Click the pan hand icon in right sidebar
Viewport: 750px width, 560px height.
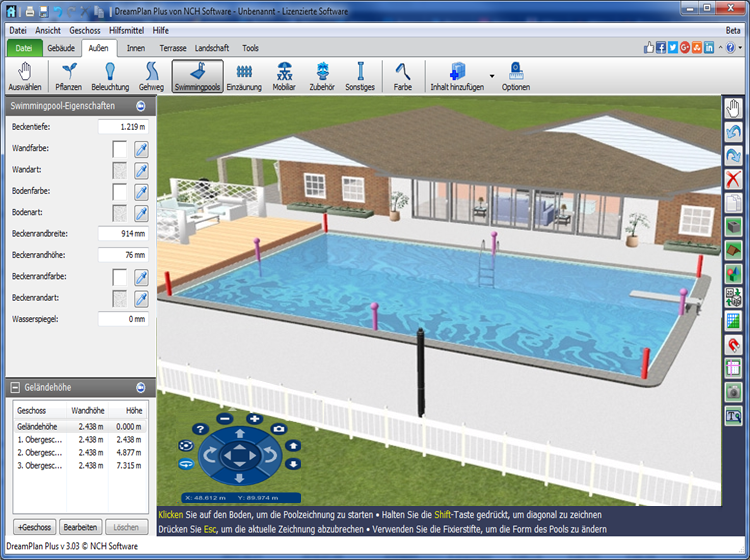(x=733, y=109)
